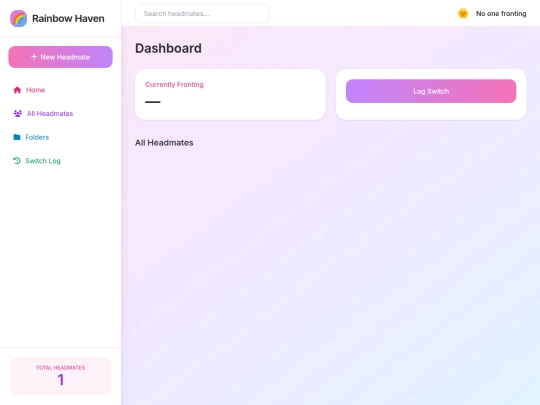The image size is (540, 405).
Task: Click the Dashboard heading
Action: click(x=168, y=48)
